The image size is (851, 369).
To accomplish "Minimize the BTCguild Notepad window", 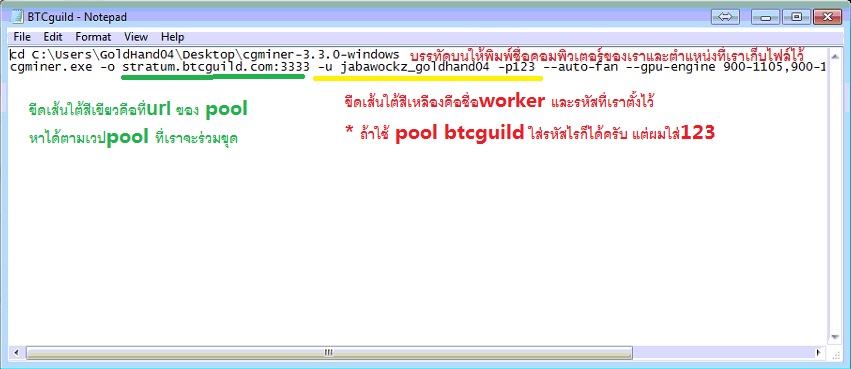I will click(x=766, y=17).
